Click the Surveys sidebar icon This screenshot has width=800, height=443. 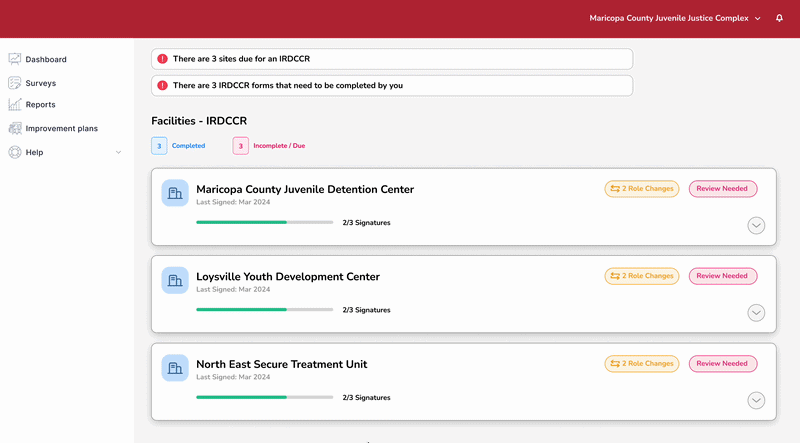coord(15,83)
